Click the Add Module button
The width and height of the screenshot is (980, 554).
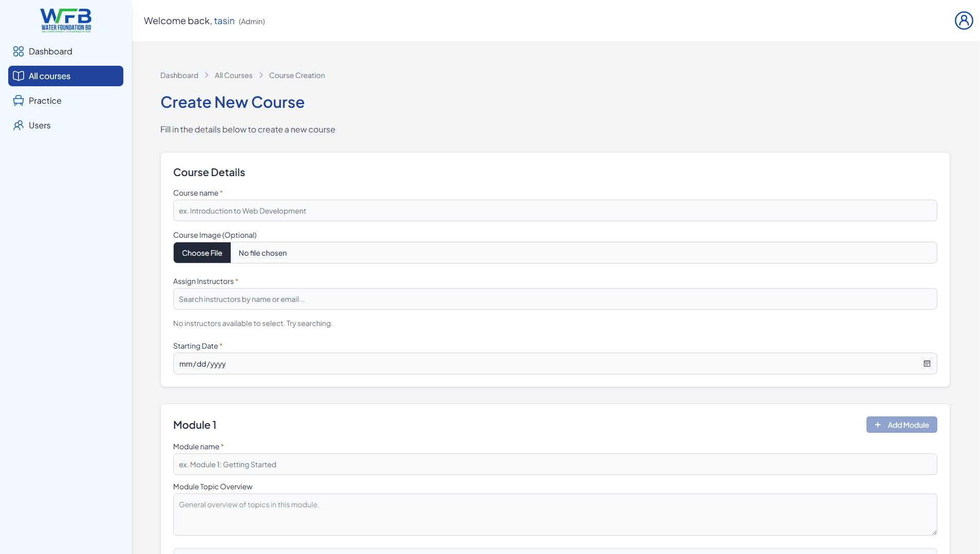(x=901, y=425)
